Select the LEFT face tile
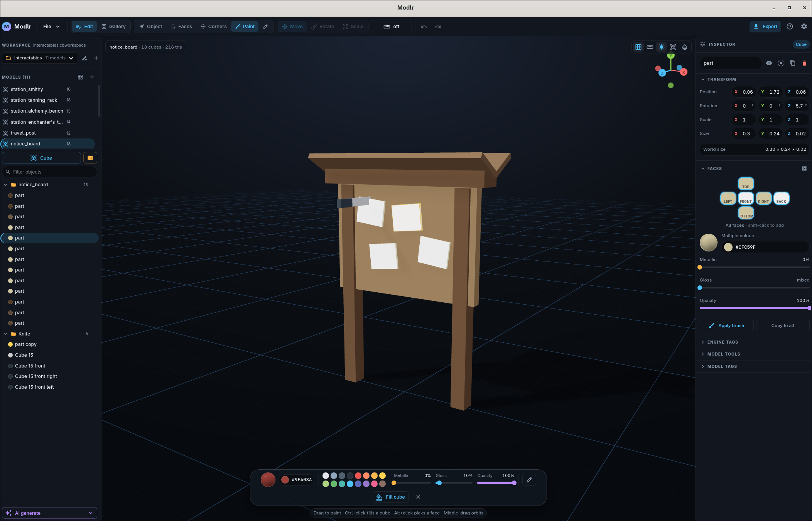The image size is (812, 521). tap(728, 198)
